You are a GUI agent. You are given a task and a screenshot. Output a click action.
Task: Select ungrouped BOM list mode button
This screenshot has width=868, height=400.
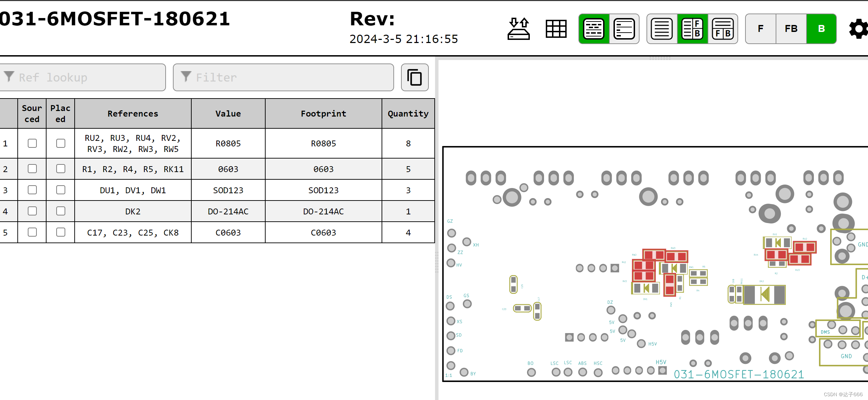tap(624, 29)
